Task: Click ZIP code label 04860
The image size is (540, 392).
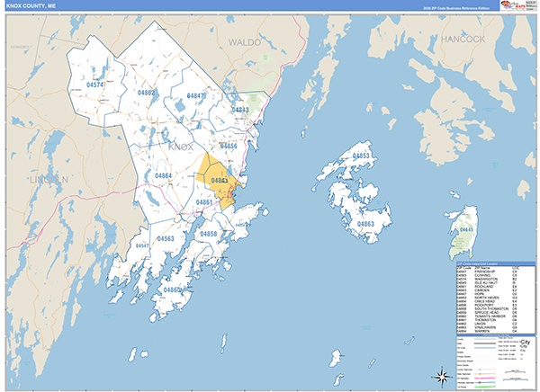Action: click(172, 290)
